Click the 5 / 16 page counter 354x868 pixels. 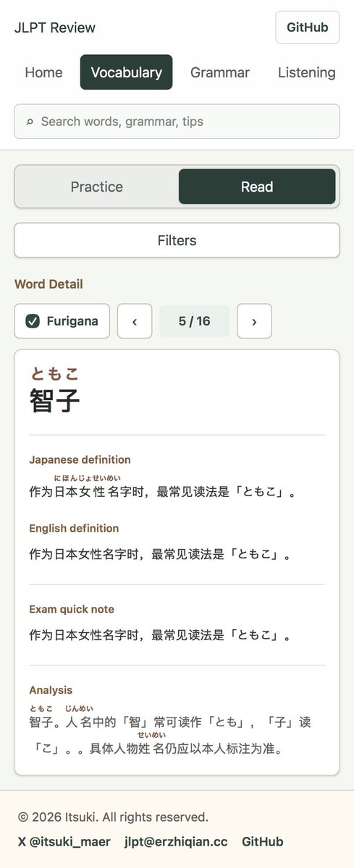(x=194, y=321)
